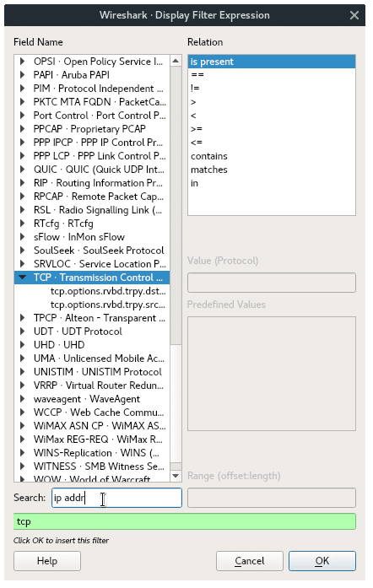The width and height of the screenshot is (373, 588).
Task: Click the green filter expression field
Action: click(x=185, y=521)
